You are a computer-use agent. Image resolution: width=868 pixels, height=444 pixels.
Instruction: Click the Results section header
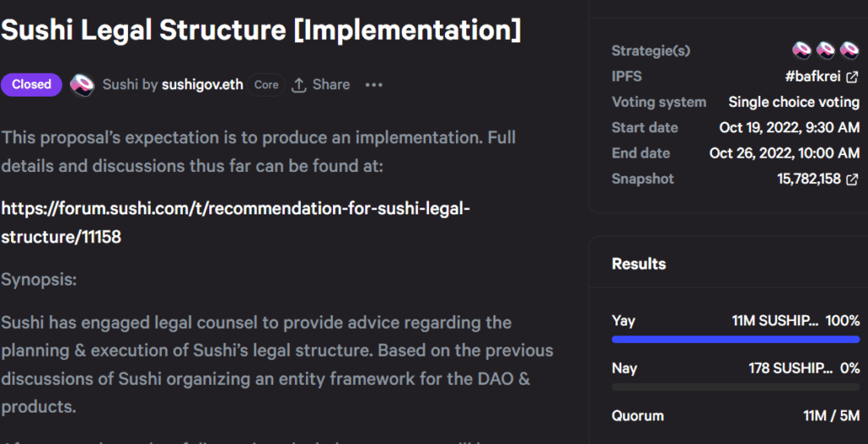coord(638,264)
